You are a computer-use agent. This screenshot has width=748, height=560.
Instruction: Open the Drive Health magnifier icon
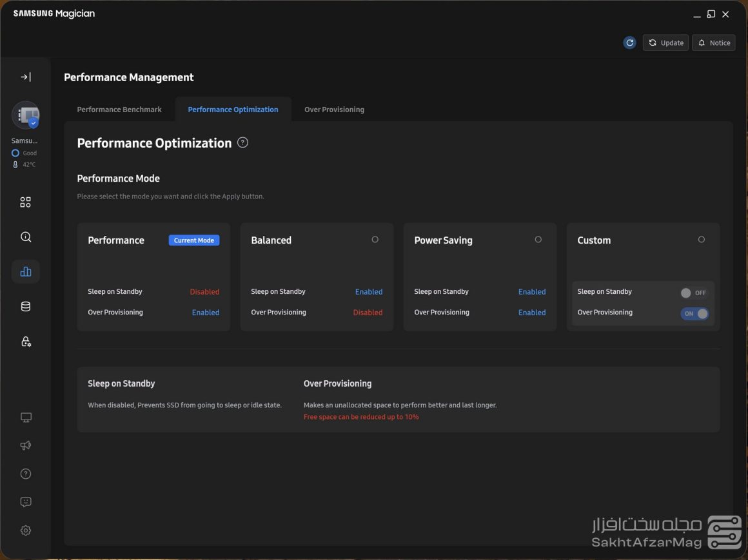[x=26, y=237]
